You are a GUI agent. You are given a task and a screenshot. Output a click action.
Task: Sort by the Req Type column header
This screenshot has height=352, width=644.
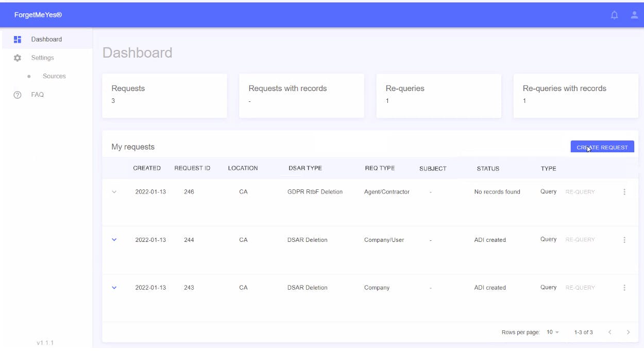(380, 168)
